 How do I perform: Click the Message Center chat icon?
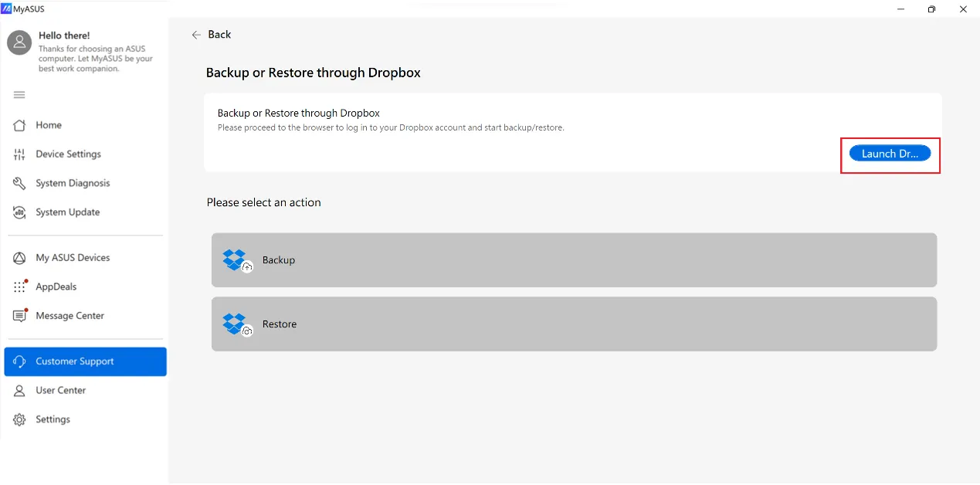point(19,315)
